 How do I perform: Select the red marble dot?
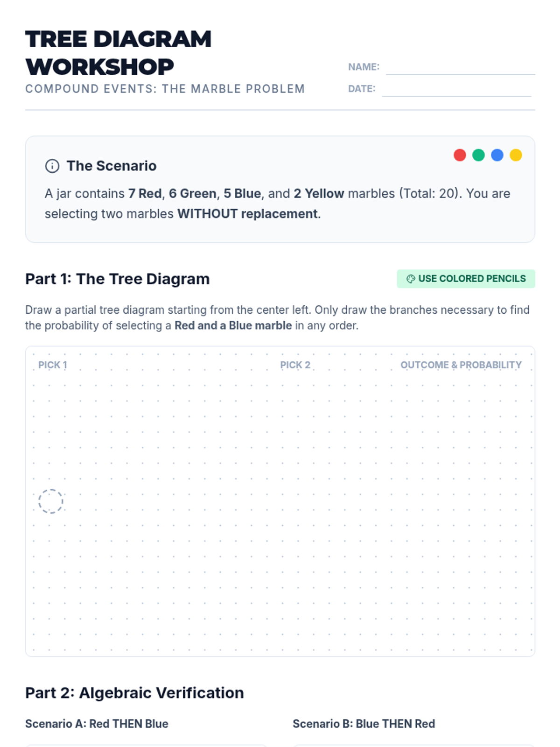460,155
